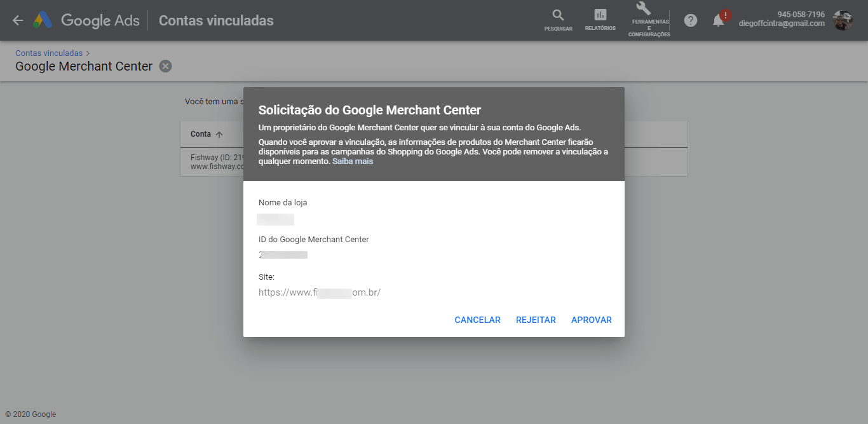The width and height of the screenshot is (868, 424).
Task: Click the back arrow in header
Action: point(18,20)
